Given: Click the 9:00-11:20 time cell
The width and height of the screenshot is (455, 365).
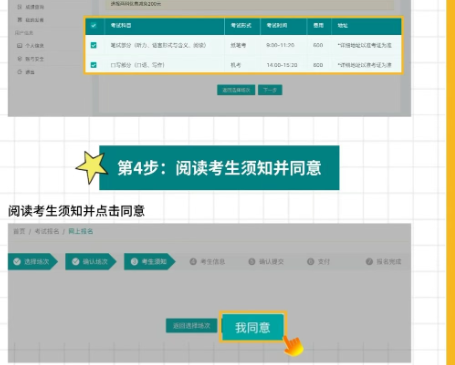Looking at the screenshot, I should point(280,45).
